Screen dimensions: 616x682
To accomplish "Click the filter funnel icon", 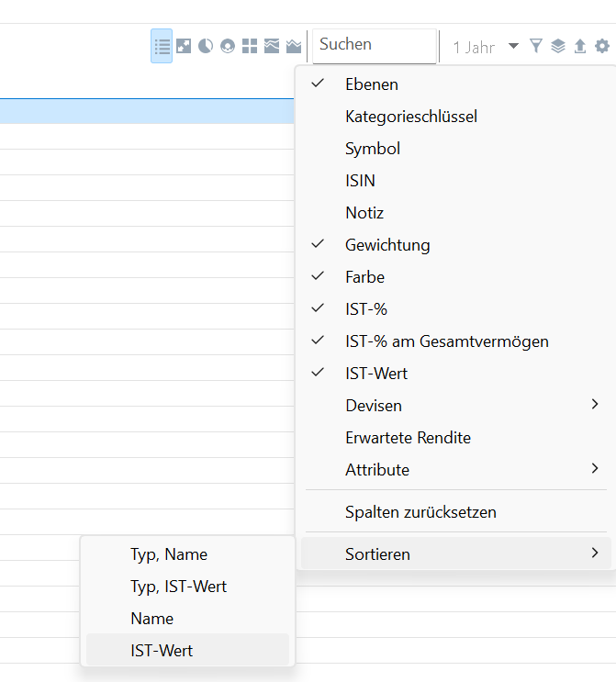I will (x=536, y=46).
